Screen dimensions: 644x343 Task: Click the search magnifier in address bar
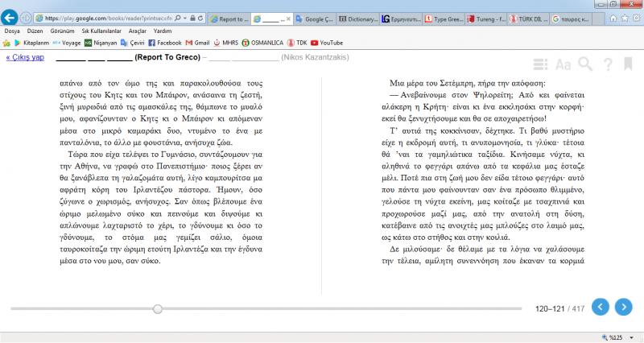177,18
